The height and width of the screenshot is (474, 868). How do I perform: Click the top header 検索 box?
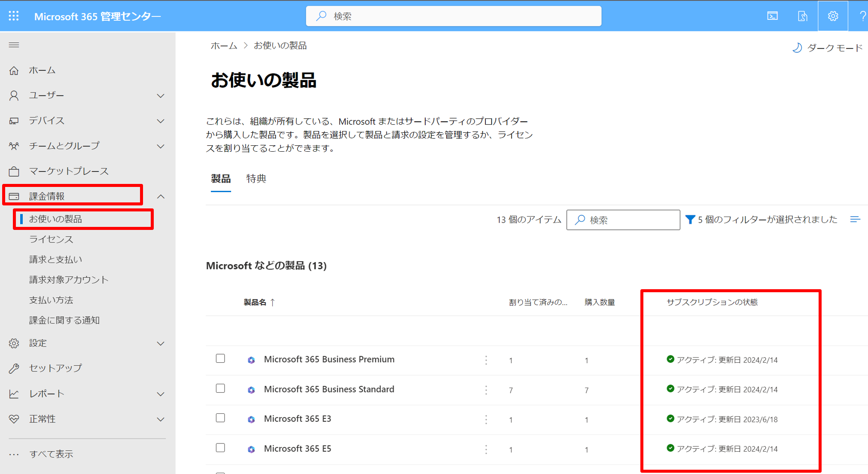click(454, 16)
